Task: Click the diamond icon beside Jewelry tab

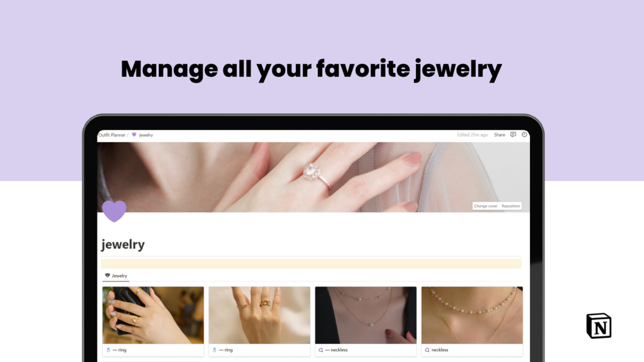Action: tap(108, 276)
